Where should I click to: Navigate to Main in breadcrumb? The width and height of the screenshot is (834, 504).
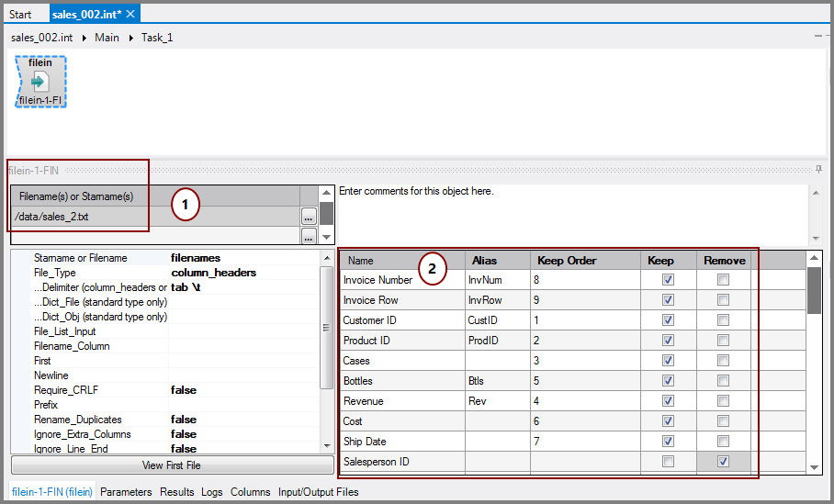click(107, 38)
